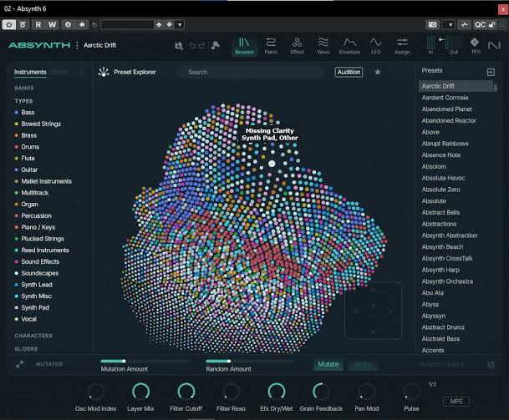This screenshot has width=509, height=420.
Task: Open the Patch view
Action: 271,46
